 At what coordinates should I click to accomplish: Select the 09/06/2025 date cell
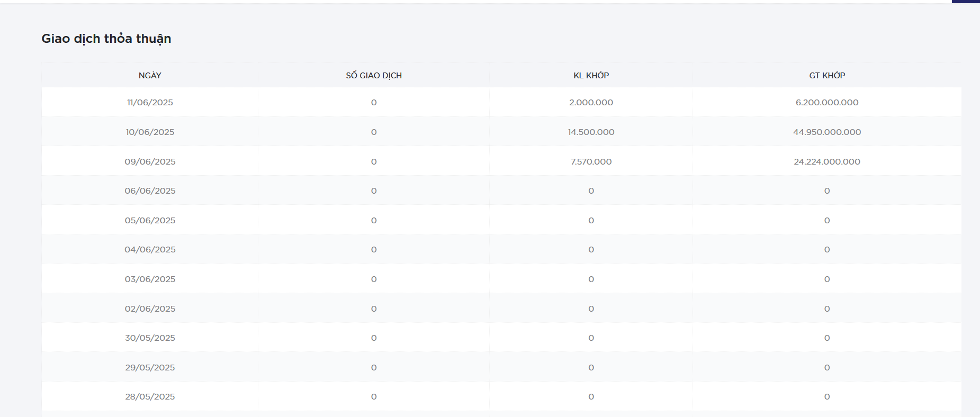click(x=150, y=162)
